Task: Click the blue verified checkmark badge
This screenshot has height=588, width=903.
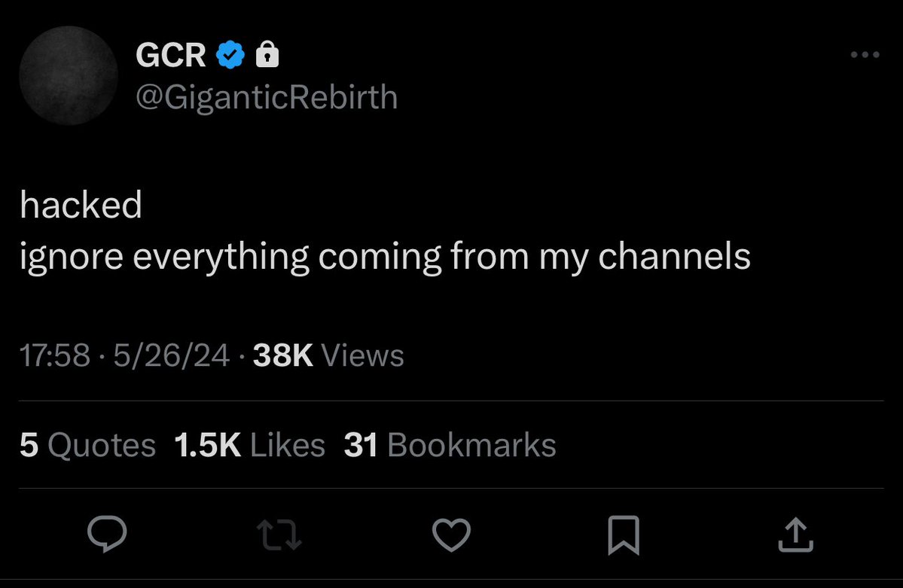Action: tap(230, 55)
